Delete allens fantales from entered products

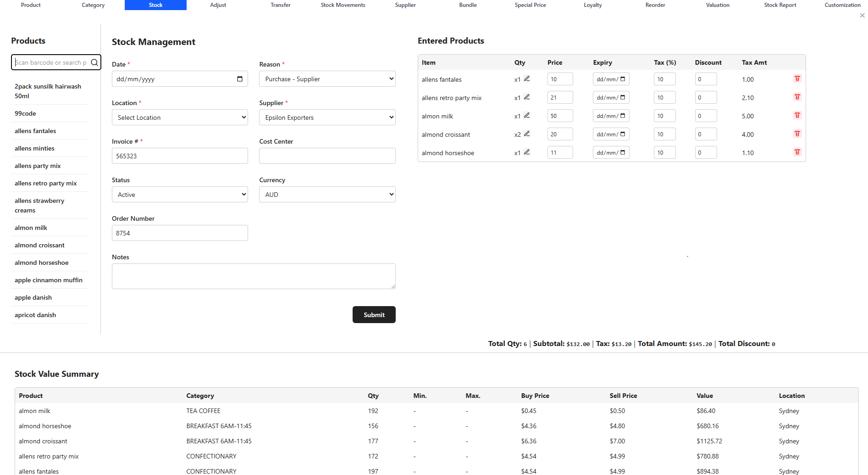tap(797, 79)
